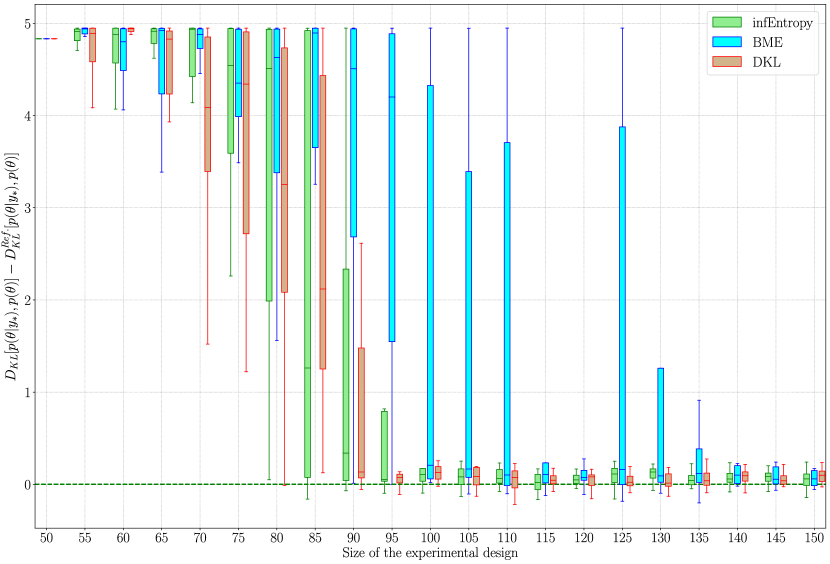Click x-axis tick label 95
The image size is (830, 564).
point(392,538)
